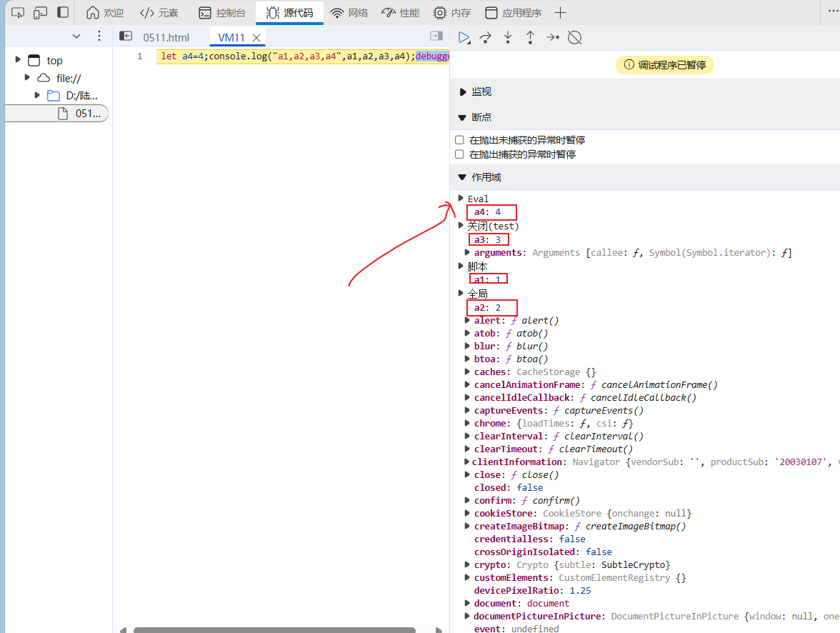Click the 调试程序已暂停 paused notice
The width and height of the screenshot is (840, 633).
[x=664, y=65]
